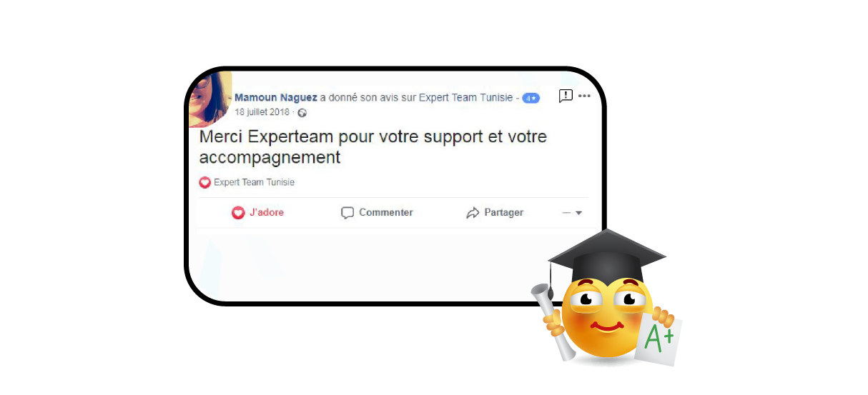Screen dimensions: 868x395
Task: Click Mamoun Naguez's profile picture
Action: [x=211, y=100]
